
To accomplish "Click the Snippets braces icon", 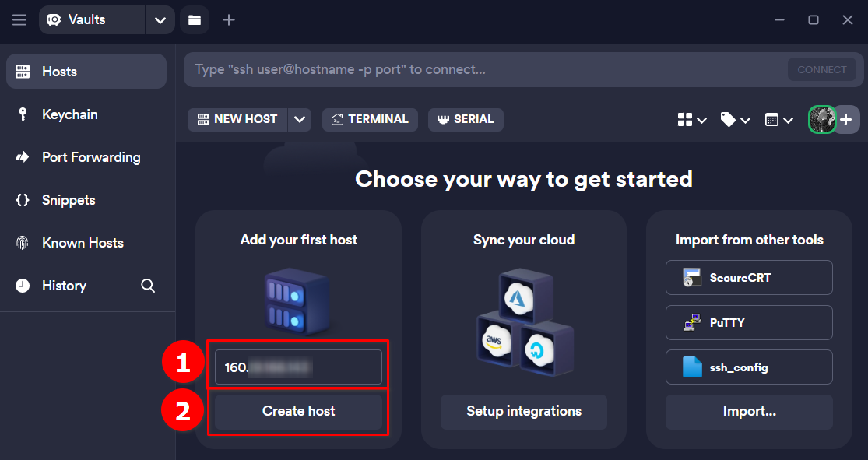I will (x=23, y=200).
